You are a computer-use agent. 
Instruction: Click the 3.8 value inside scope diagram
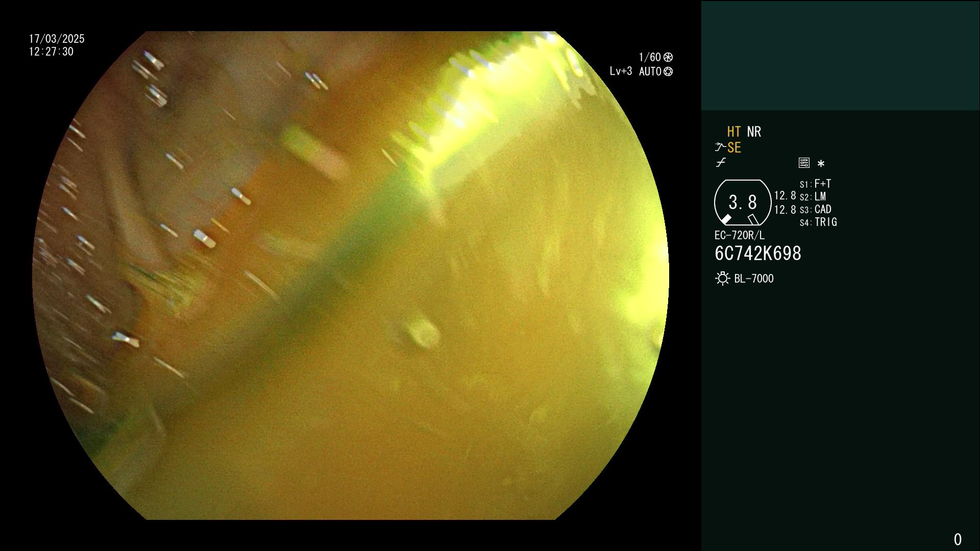743,203
